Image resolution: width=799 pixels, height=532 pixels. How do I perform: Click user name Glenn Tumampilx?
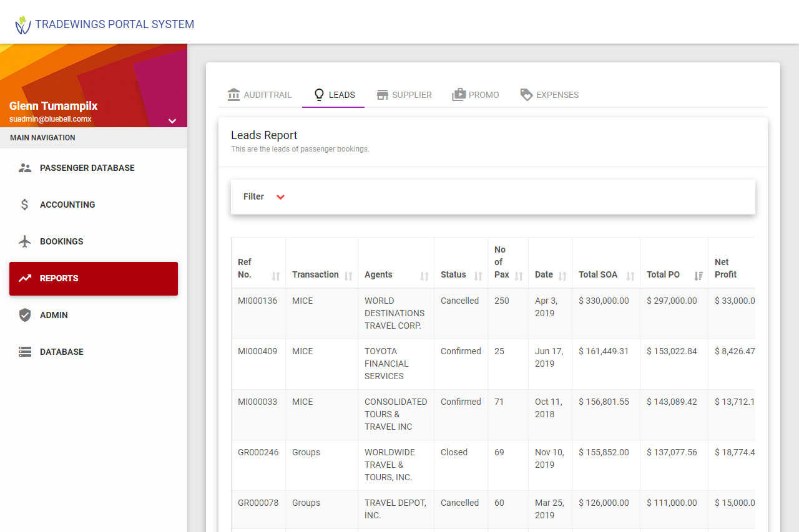tap(53, 106)
